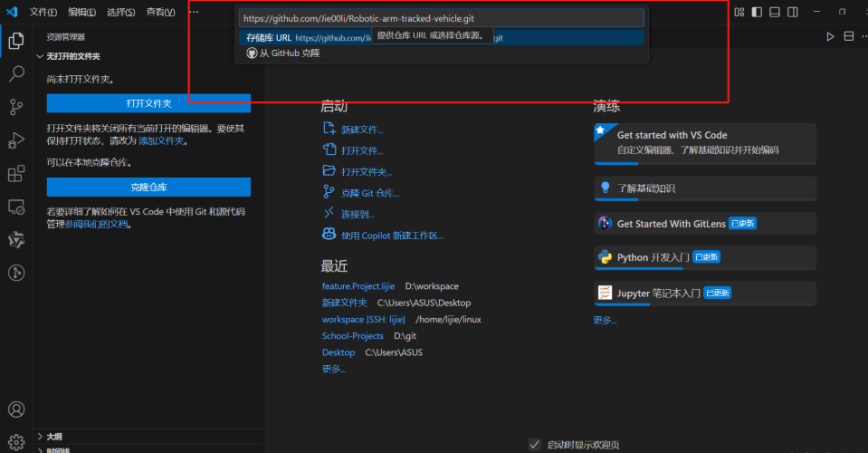This screenshot has width=868, height=453.
Task: Click the GitLens walkthrough icon
Action: [x=605, y=223]
